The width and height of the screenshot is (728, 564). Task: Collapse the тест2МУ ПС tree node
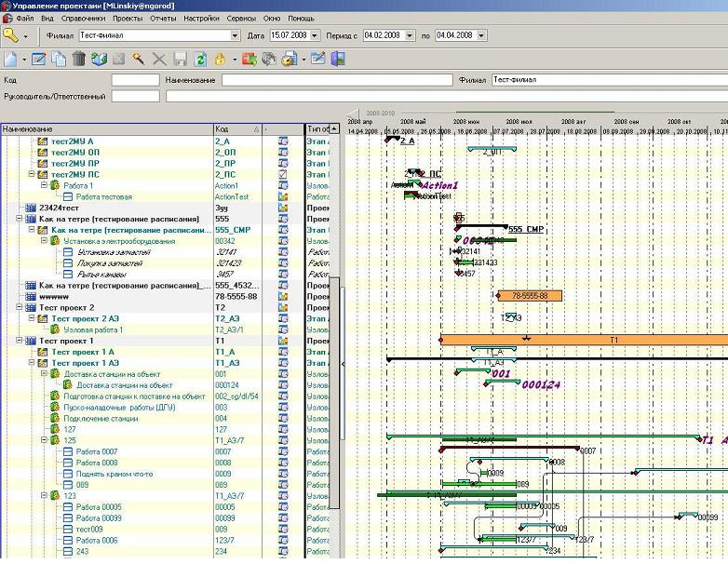(x=32, y=174)
